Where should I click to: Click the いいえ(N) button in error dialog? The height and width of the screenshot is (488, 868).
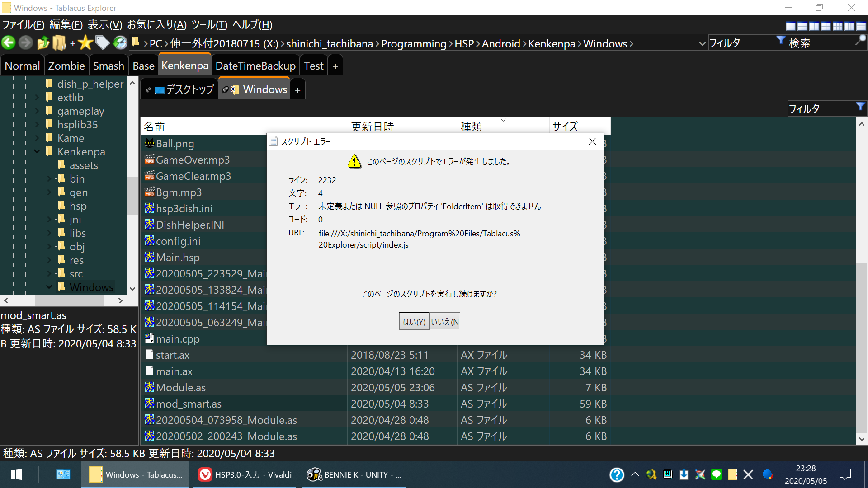click(445, 322)
